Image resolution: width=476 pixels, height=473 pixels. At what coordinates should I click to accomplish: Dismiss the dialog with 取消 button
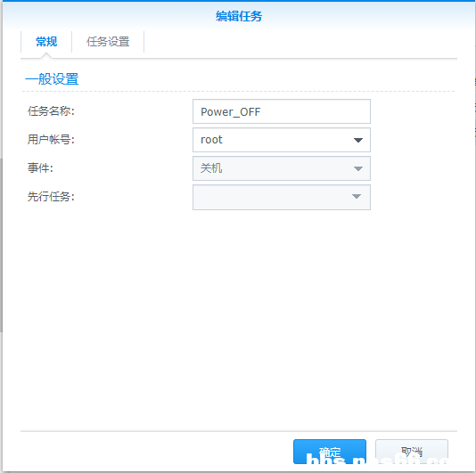click(412, 452)
